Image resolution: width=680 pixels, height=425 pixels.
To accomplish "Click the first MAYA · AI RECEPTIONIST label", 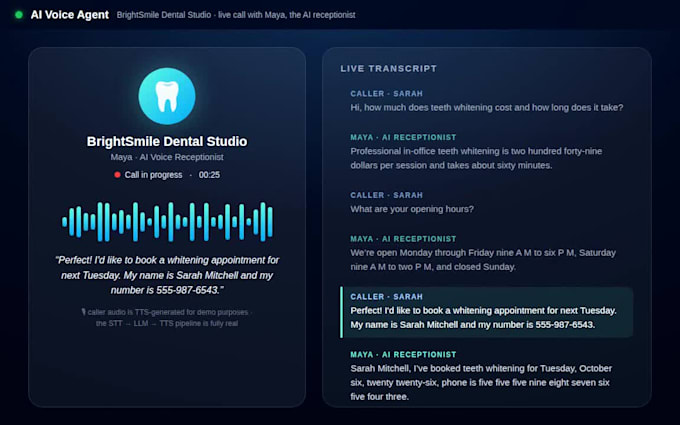I will pyautogui.click(x=403, y=137).
